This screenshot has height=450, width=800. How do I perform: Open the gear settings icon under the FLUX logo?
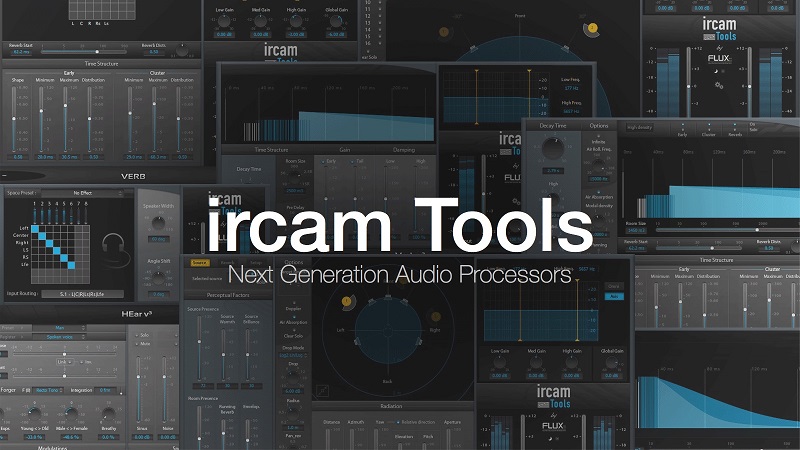(719, 85)
